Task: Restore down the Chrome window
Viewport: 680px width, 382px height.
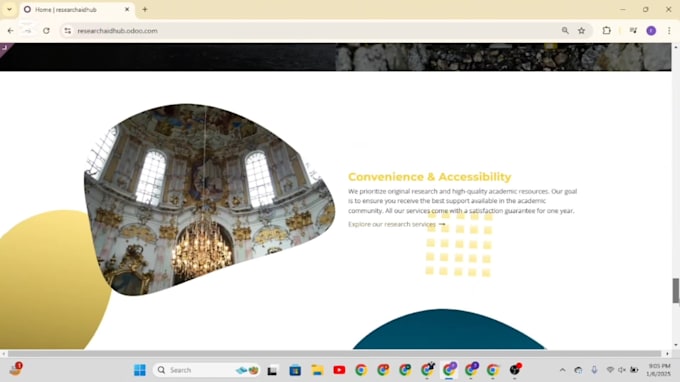Action: 646,9
